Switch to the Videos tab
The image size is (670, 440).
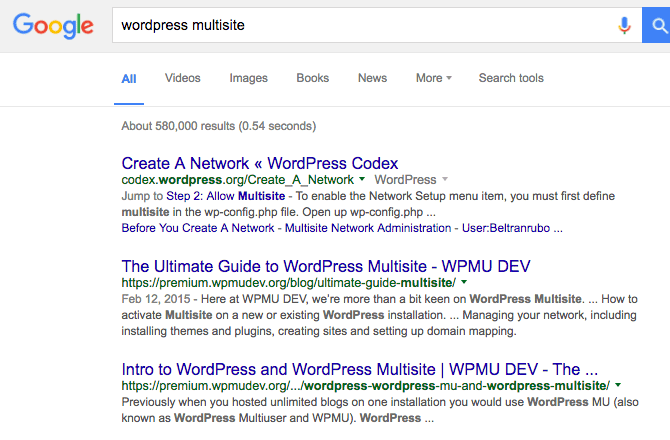(x=182, y=78)
